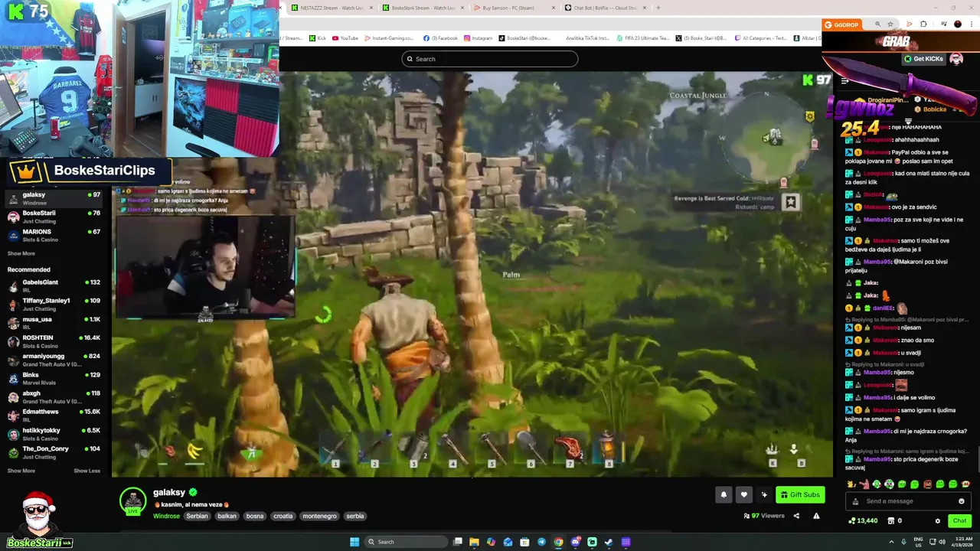
Task: Open Binks Marvel Rivals channel
Action: point(54,378)
